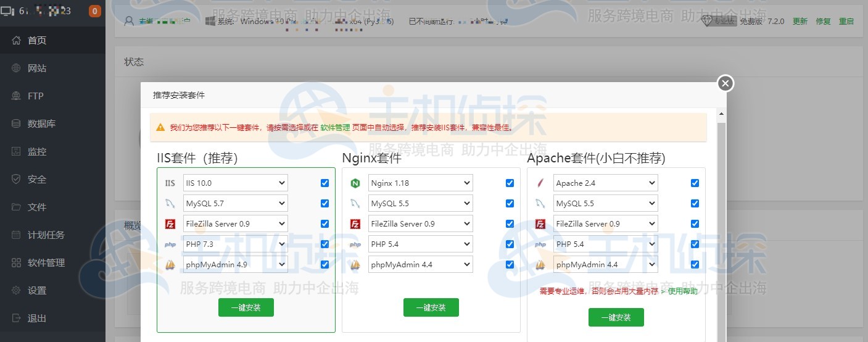The image size is (868, 342).
Task: Click the FTP globe icon in sidebar
Action: 16,96
